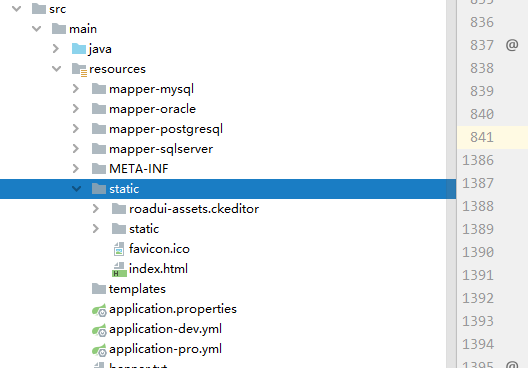Click the templates folder icon
Viewport: 528px width, 368px height.
click(x=99, y=289)
